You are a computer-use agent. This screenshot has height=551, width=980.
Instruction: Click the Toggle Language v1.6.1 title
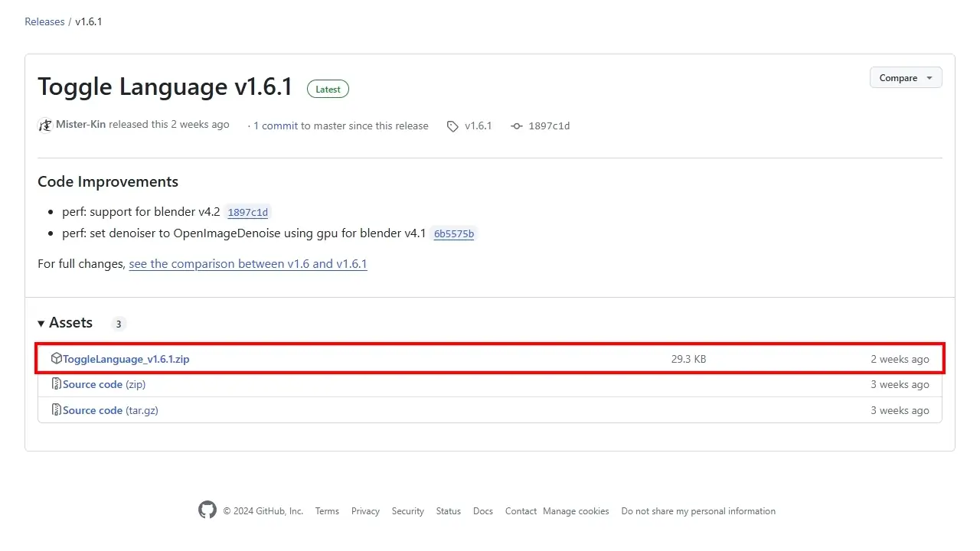pyautogui.click(x=165, y=86)
